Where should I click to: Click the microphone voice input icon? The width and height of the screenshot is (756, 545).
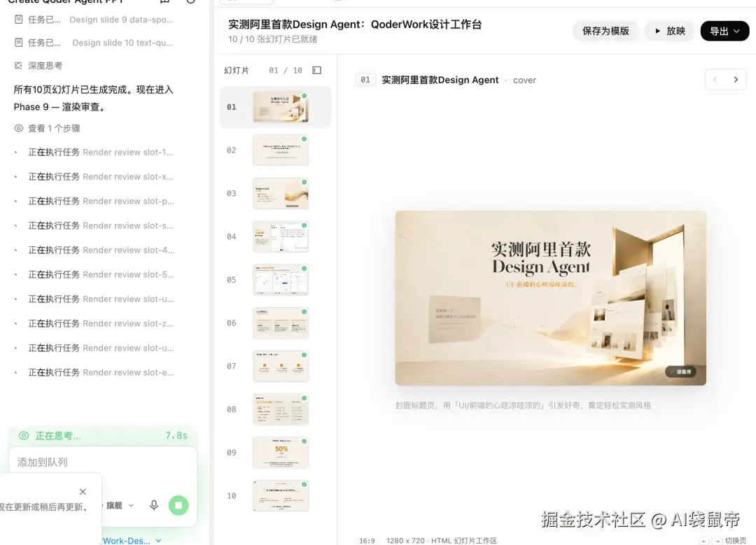click(154, 505)
